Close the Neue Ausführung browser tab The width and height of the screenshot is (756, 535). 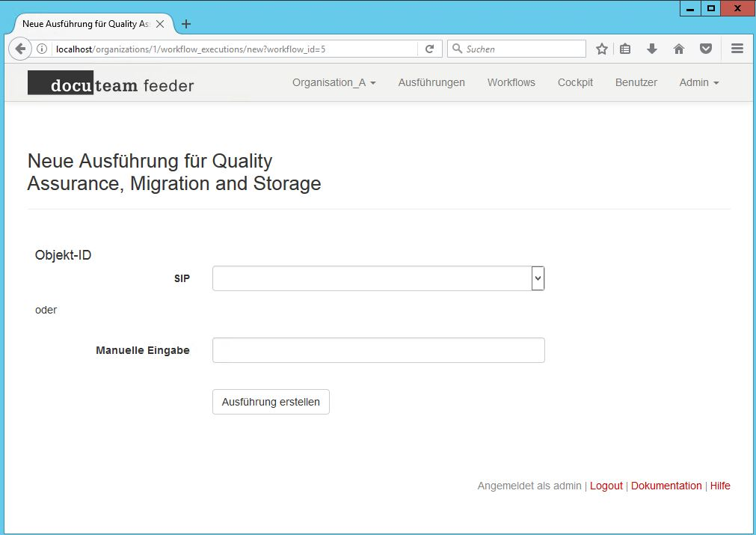click(x=159, y=24)
